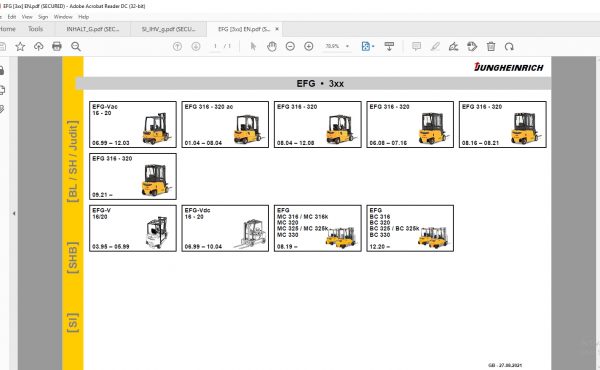Switch to the Home view

click(x=8, y=29)
